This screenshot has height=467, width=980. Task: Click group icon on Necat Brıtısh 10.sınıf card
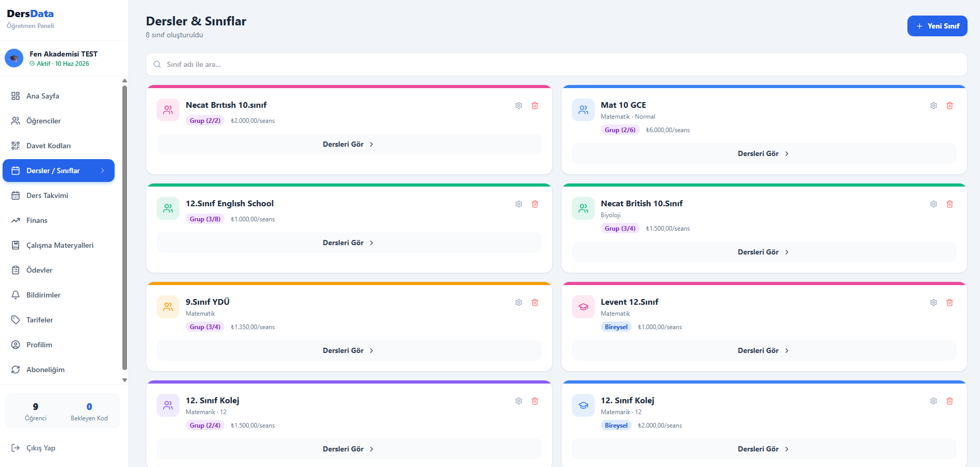pyautogui.click(x=168, y=110)
